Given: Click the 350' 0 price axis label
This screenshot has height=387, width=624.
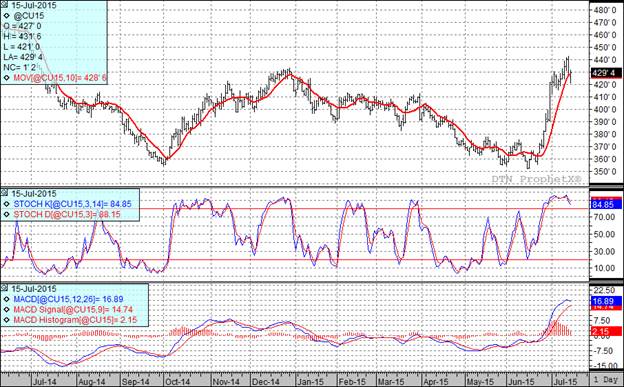Looking at the screenshot, I should click(606, 172).
